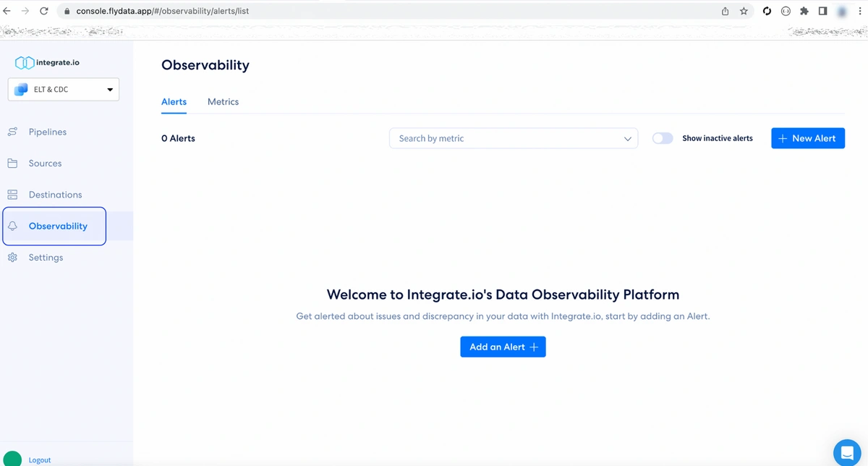Open the browser Extensions puzzle icon
Viewport: 868px width, 466px height.
(804, 12)
